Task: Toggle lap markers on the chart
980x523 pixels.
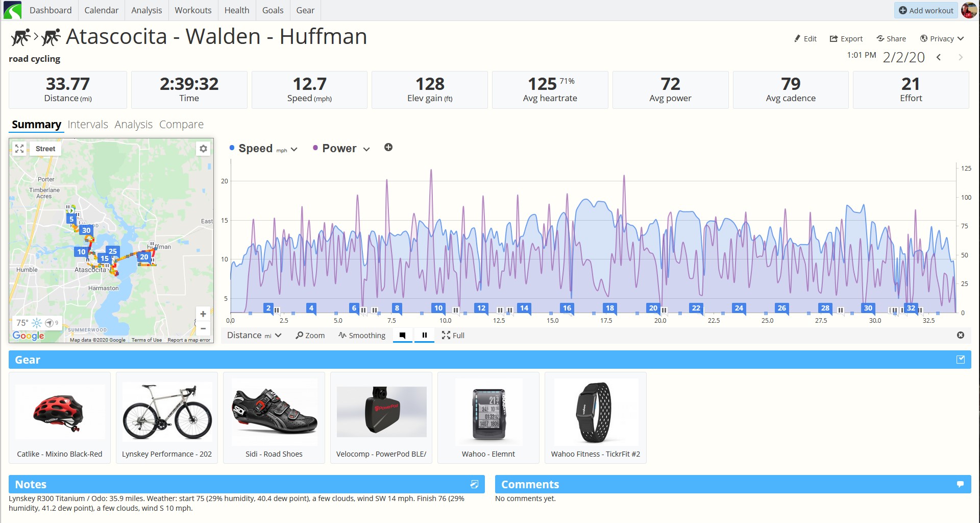Action: (402, 336)
